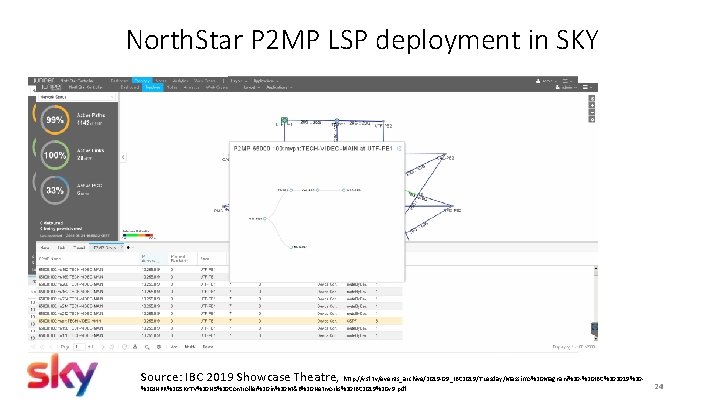This screenshot has width=720, height=405.
Task: Switch to the Link tab
Action: click(x=62, y=248)
